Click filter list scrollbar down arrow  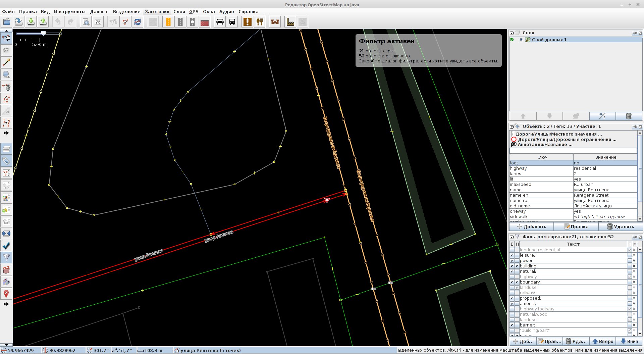pos(640,334)
